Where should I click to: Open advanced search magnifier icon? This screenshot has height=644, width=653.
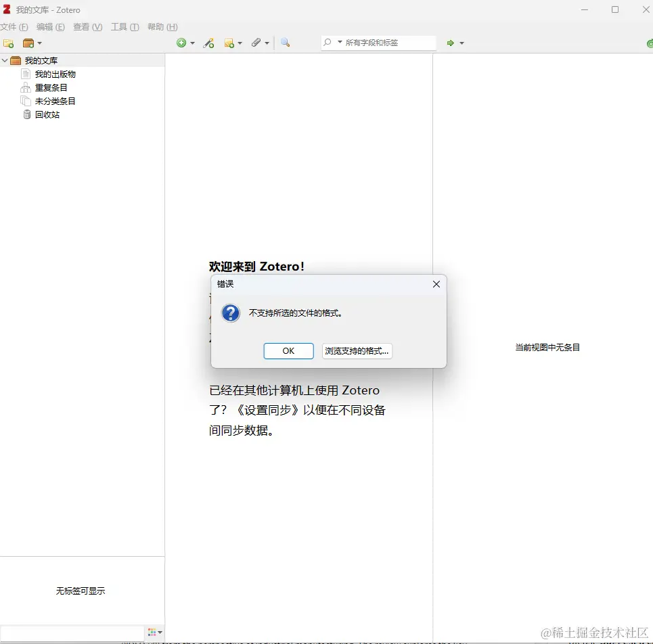(x=286, y=43)
